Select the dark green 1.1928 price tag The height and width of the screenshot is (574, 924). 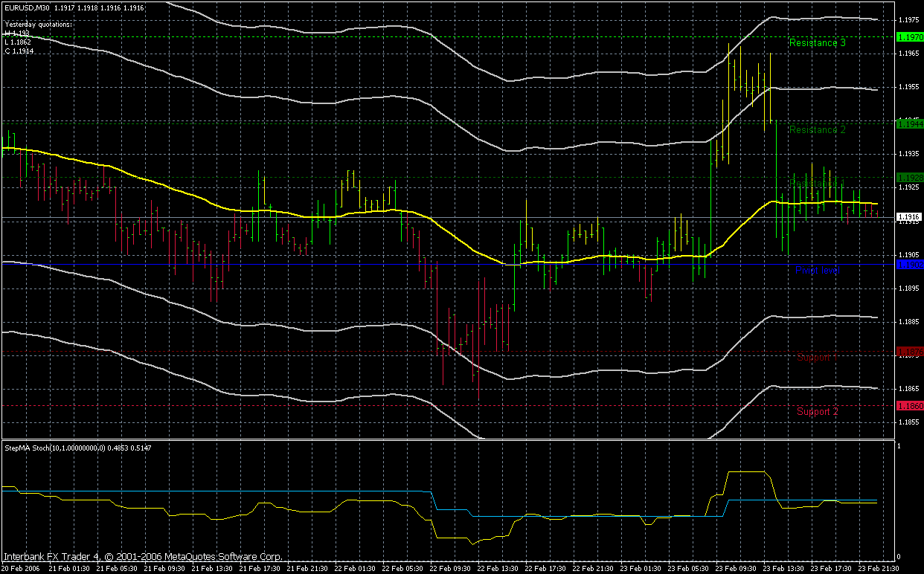910,178
